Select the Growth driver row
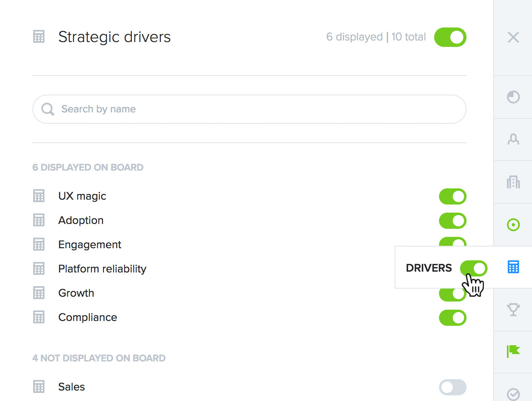Image resolution: width=532 pixels, height=401 pixels. click(249, 293)
